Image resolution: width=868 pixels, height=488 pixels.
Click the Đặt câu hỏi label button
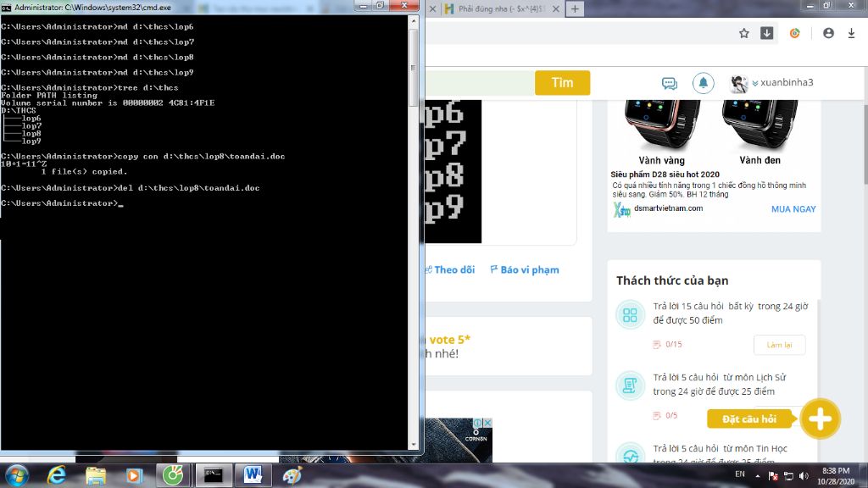coord(748,419)
